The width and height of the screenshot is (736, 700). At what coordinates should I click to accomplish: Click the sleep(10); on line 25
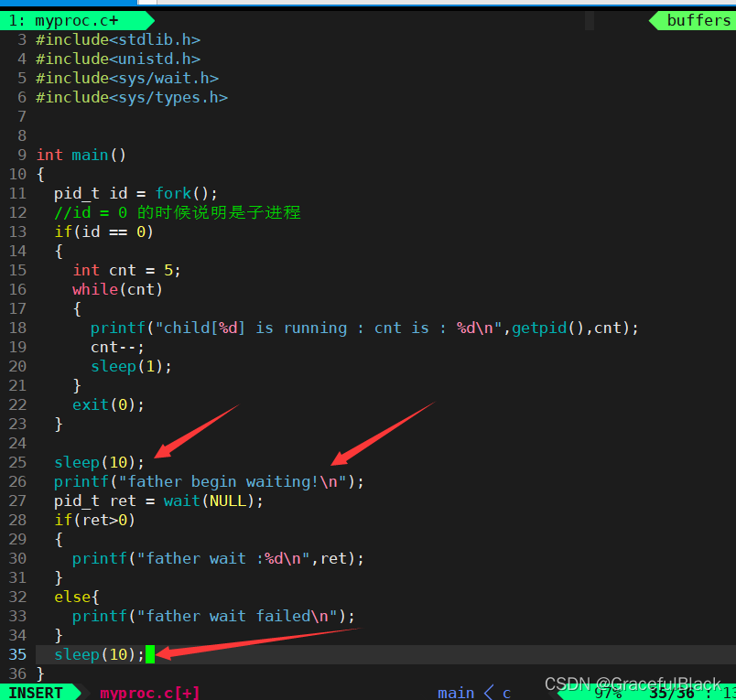coord(99,463)
